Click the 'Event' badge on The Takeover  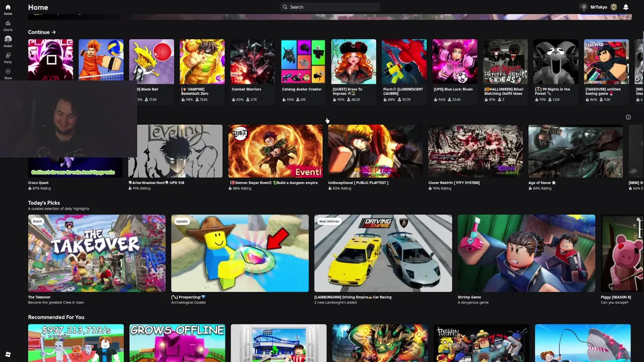(37, 221)
